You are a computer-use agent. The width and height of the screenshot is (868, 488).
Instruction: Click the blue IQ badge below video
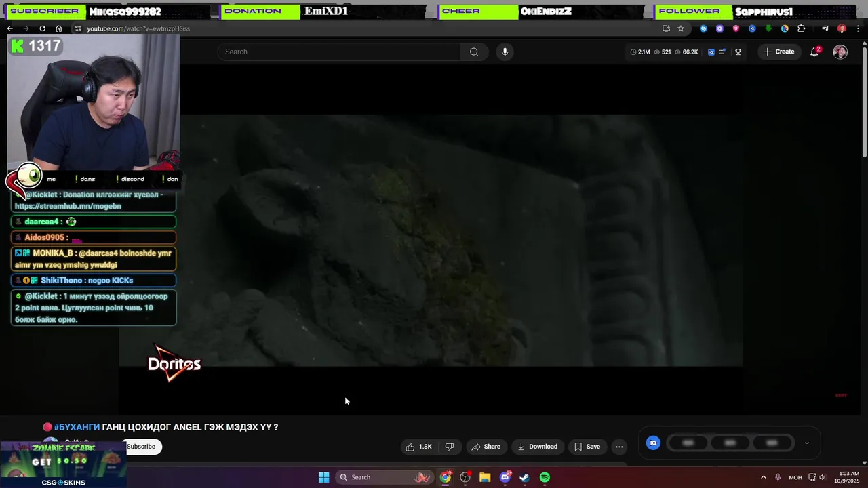coord(653,443)
